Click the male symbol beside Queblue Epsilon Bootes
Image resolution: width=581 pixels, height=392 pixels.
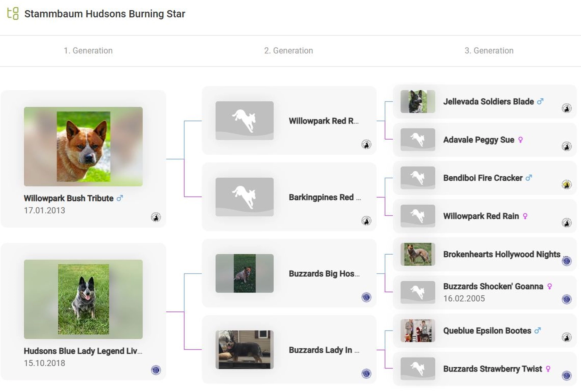pos(538,330)
